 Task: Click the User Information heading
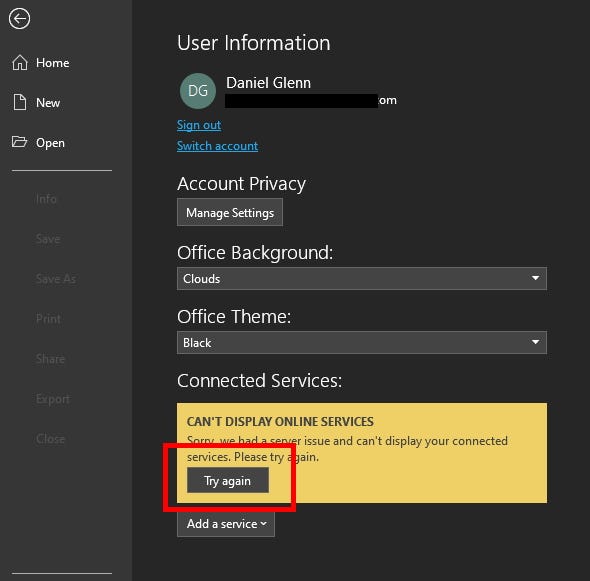click(254, 43)
